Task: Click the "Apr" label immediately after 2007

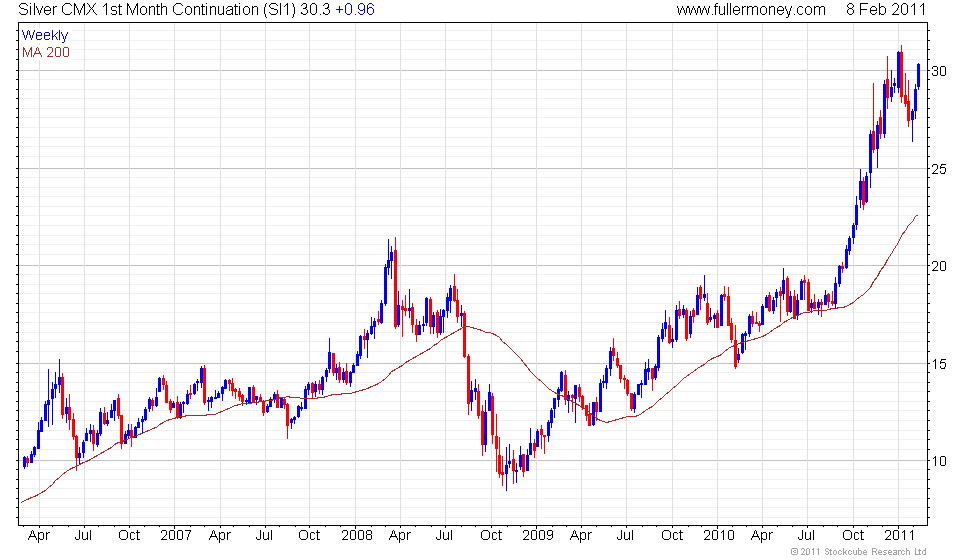Action: pos(220,536)
